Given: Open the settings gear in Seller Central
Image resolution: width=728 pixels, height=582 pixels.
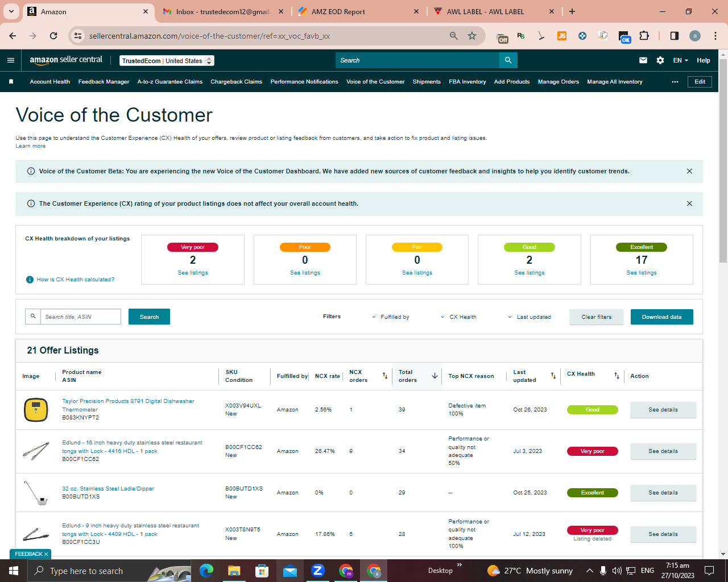Looking at the screenshot, I should coord(660,60).
